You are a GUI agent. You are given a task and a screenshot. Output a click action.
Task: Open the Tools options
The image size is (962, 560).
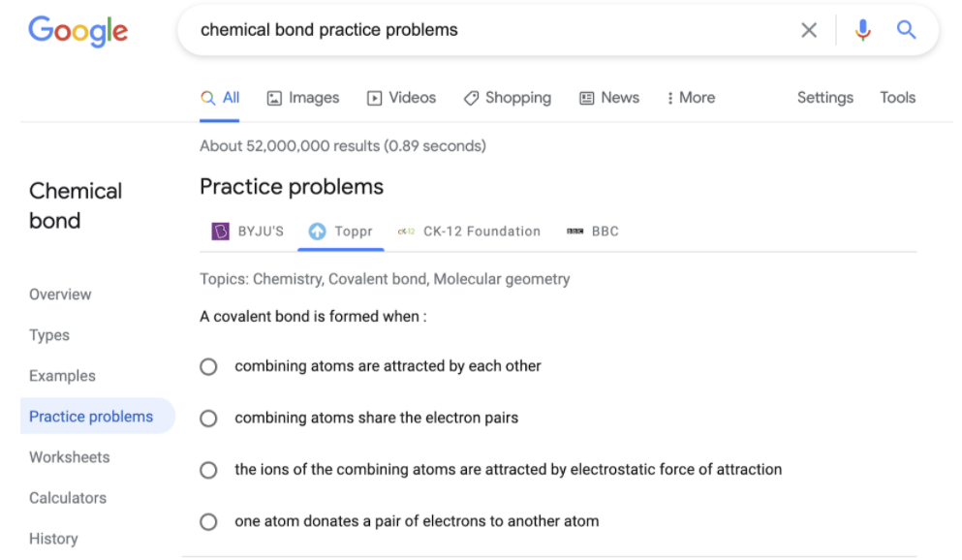897,98
